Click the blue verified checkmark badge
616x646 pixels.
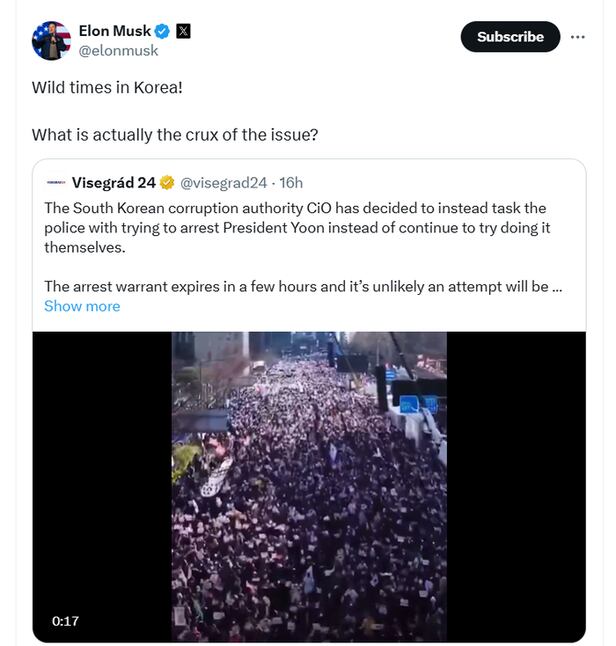click(x=162, y=31)
